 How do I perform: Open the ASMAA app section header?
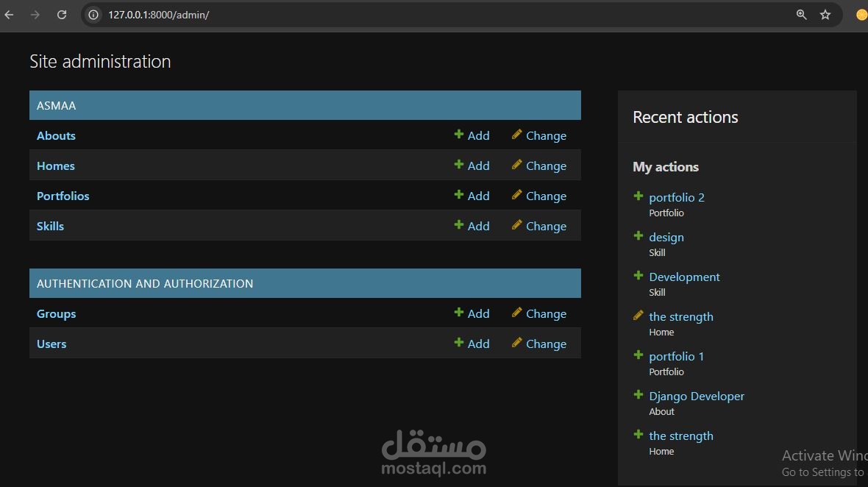[x=56, y=105]
